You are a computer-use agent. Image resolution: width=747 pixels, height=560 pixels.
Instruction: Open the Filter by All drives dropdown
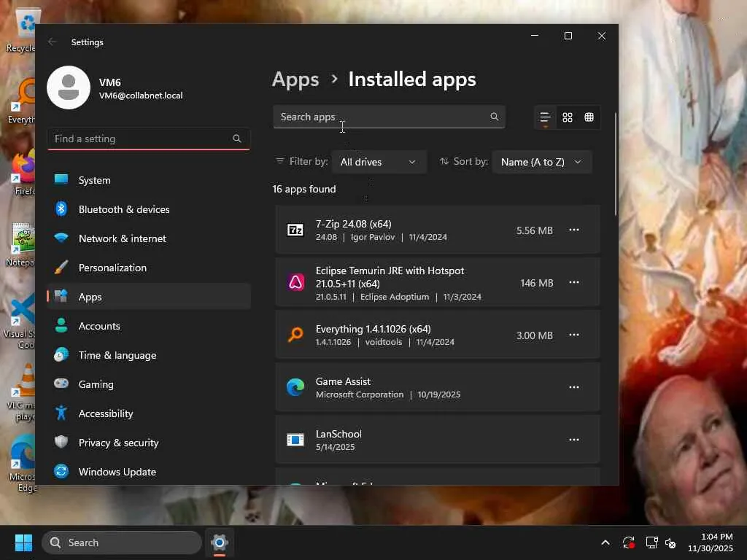379,162
